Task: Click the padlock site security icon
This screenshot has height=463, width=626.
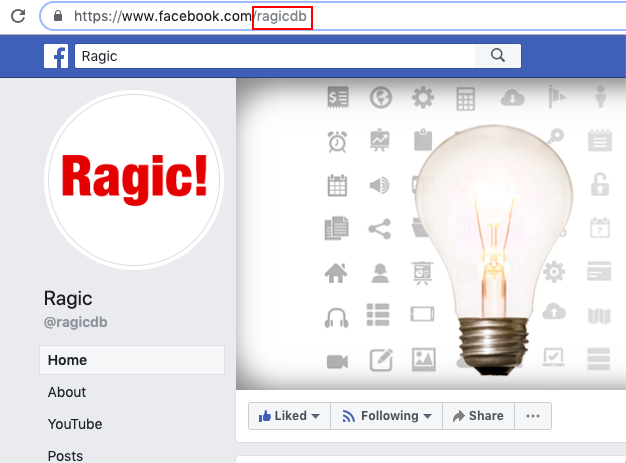Action: pos(58,16)
